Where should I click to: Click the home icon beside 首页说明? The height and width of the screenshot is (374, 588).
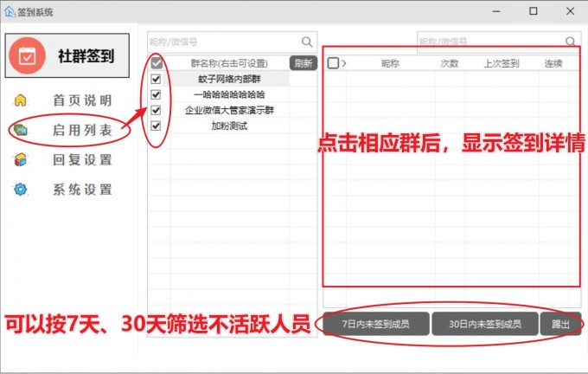click(20, 100)
